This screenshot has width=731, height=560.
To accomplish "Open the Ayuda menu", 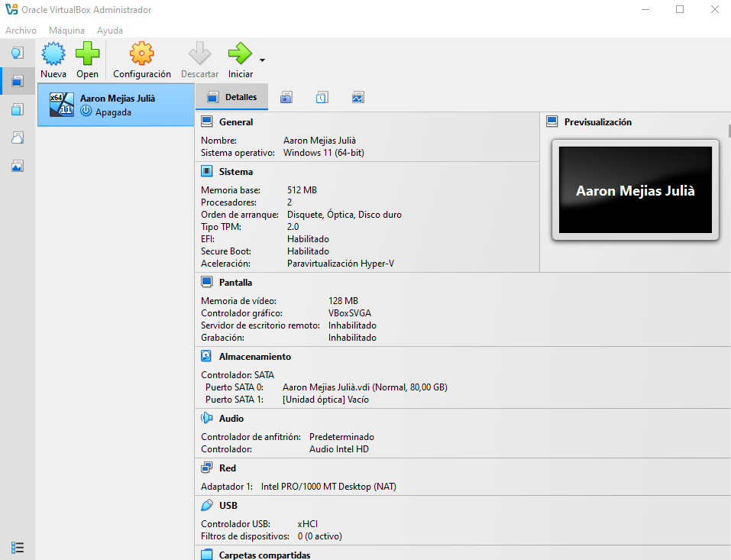I will click(x=110, y=31).
